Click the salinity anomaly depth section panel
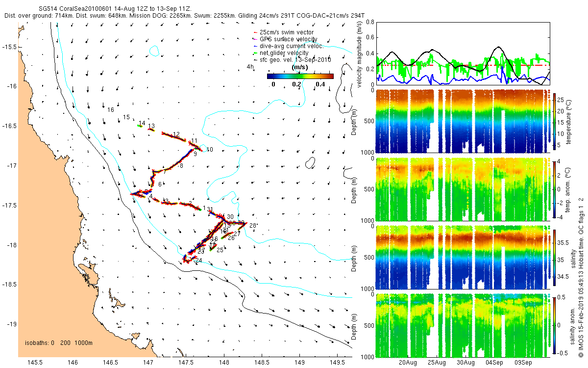 (x=463, y=325)
